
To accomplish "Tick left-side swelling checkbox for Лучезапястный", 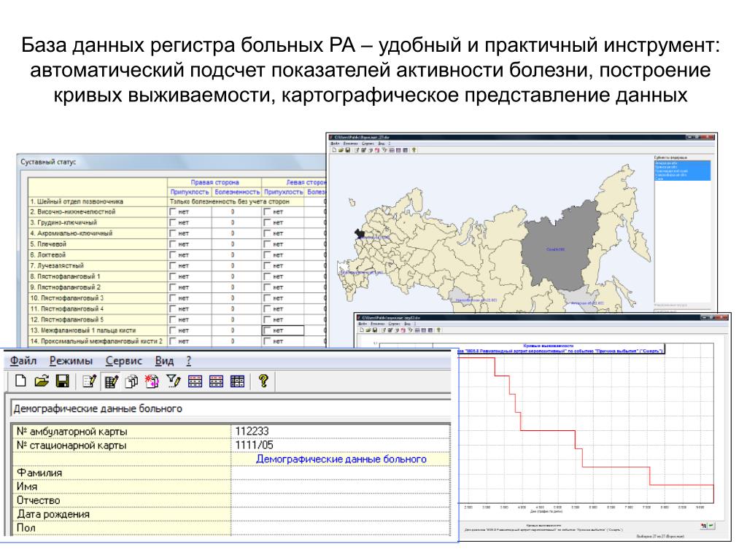I will point(267,265).
